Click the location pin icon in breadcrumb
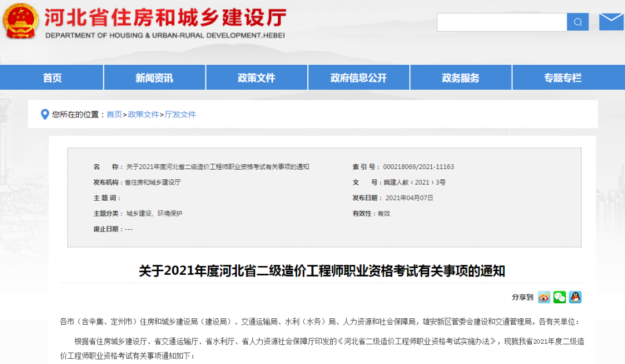Viewport: 625px width, 364px height. click(x=45, y=115)
